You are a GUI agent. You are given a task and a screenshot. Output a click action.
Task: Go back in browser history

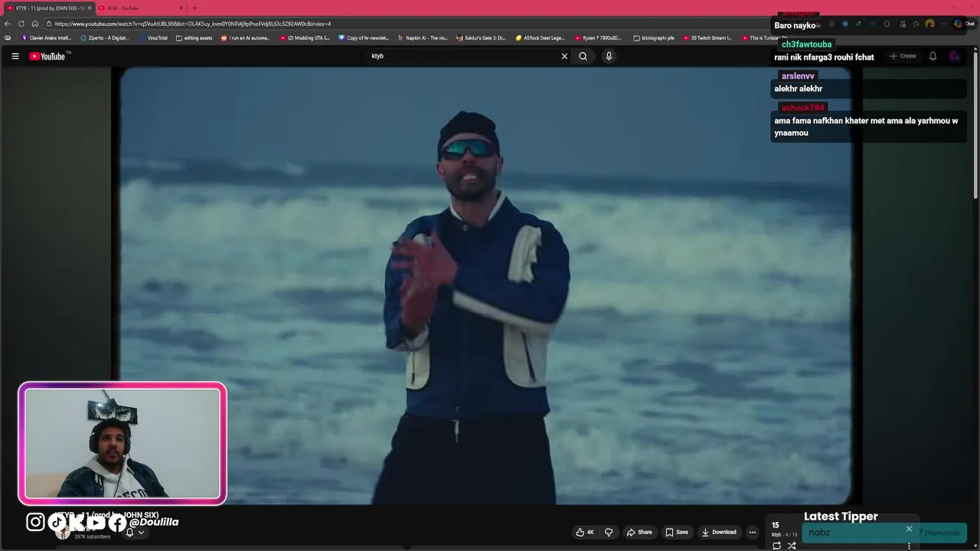coord(8,24)
